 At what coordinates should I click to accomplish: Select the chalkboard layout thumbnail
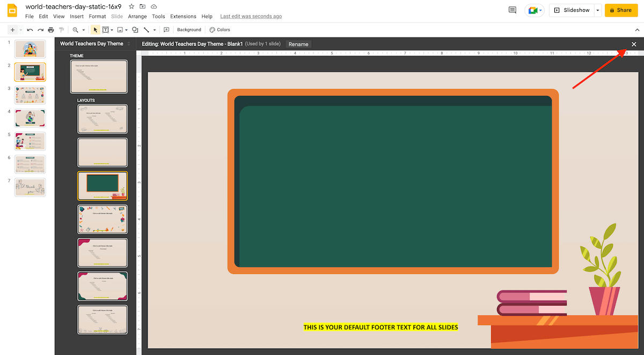[103, 185]
